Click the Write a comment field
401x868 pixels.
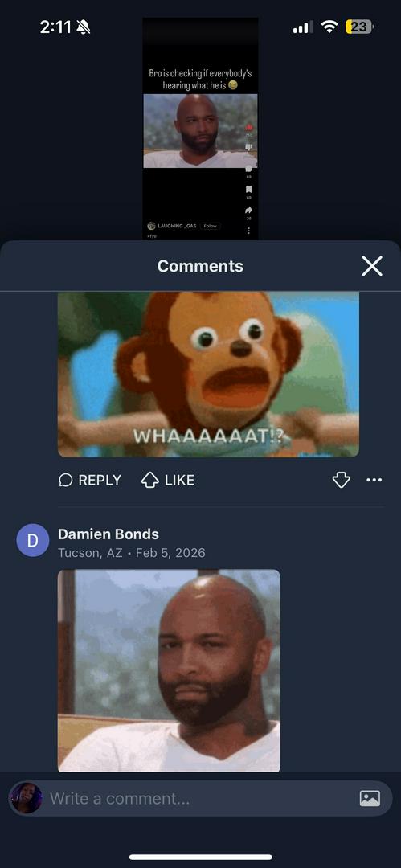pos(201,798)
